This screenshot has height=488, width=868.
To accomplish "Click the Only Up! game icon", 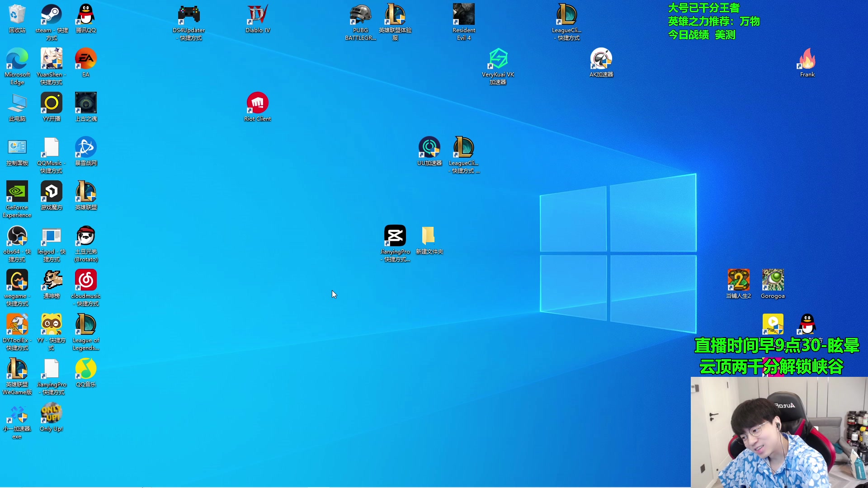I will tap(52, 418).
